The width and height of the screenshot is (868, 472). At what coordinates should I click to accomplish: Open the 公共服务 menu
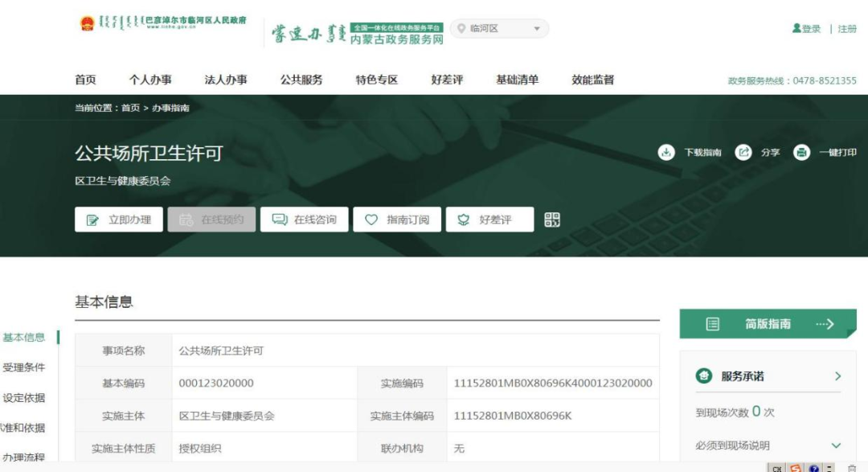(x=301, y=80)
